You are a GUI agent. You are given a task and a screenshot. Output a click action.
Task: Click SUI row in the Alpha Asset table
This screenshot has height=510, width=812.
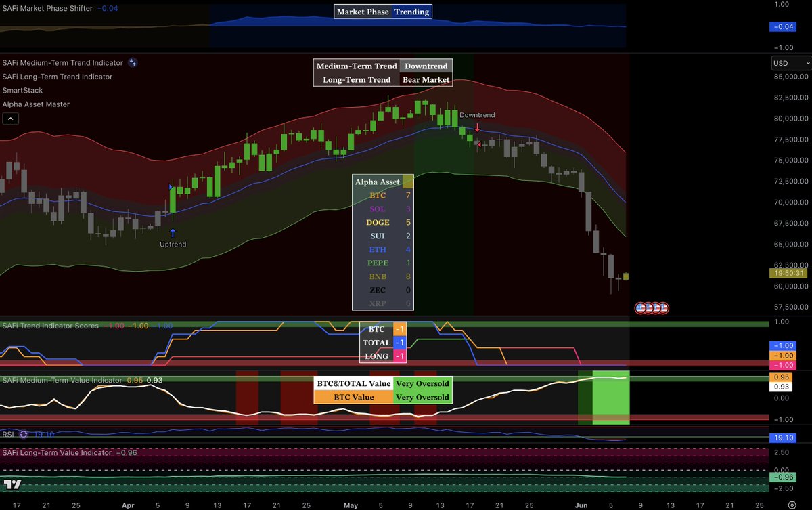click(x=384, y=236)
